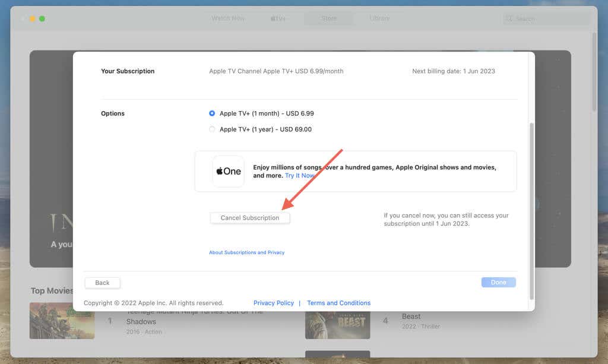Image resolution: width=608 pixels, height=364 pixels.
Task: Open the Beast movie poster
Action: [x=338, y=324]
